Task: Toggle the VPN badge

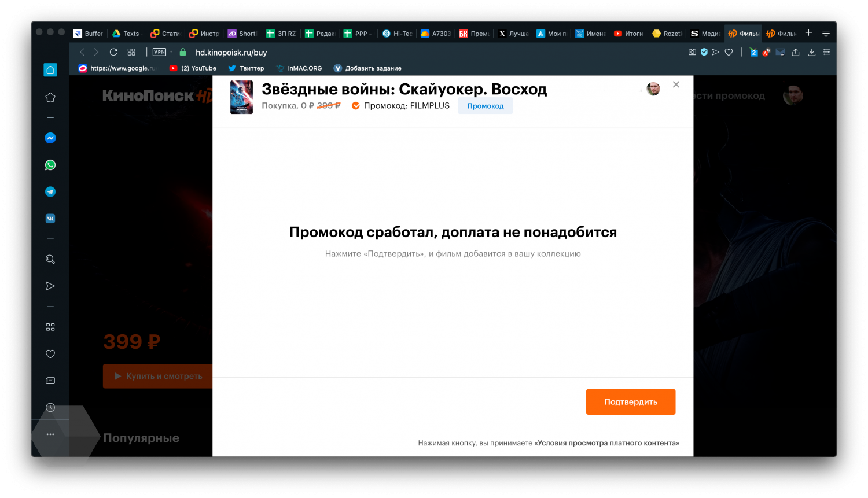Action: [159, 52]
